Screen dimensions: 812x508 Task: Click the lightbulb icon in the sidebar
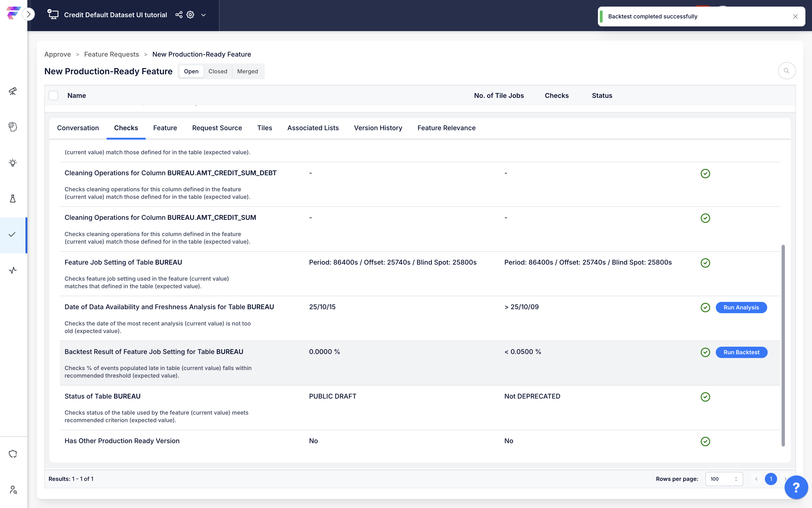pyautogui.click(x=13, y=163)
